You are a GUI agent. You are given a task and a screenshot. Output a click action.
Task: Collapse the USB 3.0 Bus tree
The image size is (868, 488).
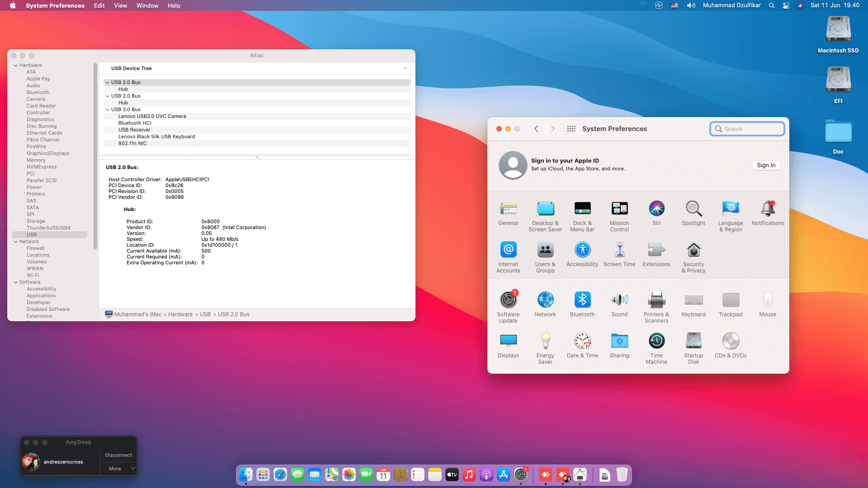point(108,109)
